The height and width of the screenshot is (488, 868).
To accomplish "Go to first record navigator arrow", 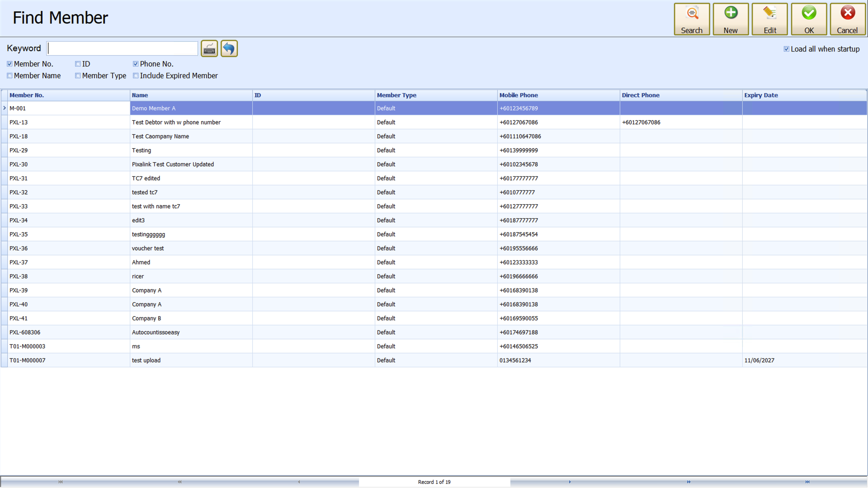I will click(60, 482).
